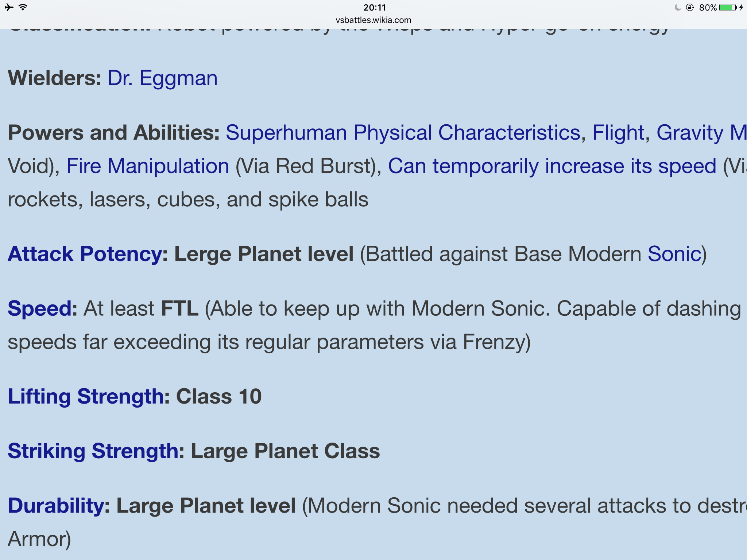Open the Durability heading link
747x560 pixels.
coord(56,506)
